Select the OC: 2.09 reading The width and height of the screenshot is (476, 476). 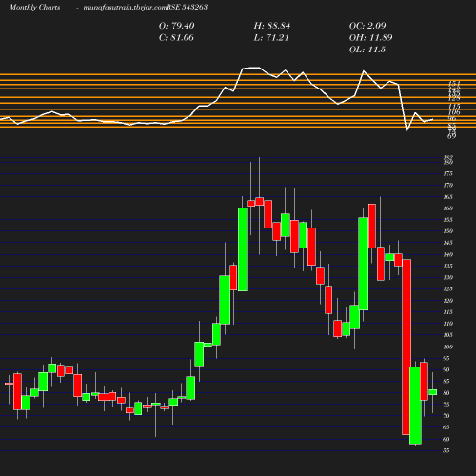click(x=367, y=26)
